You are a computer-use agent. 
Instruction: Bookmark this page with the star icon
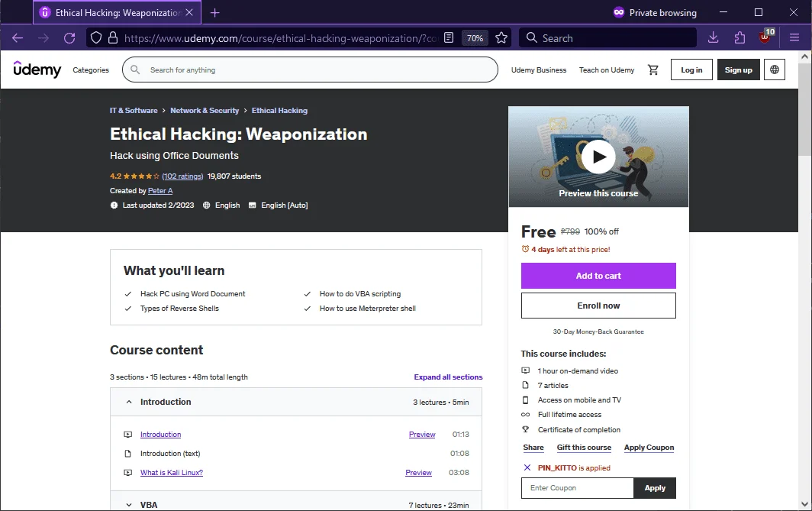[x=501, y=38]
